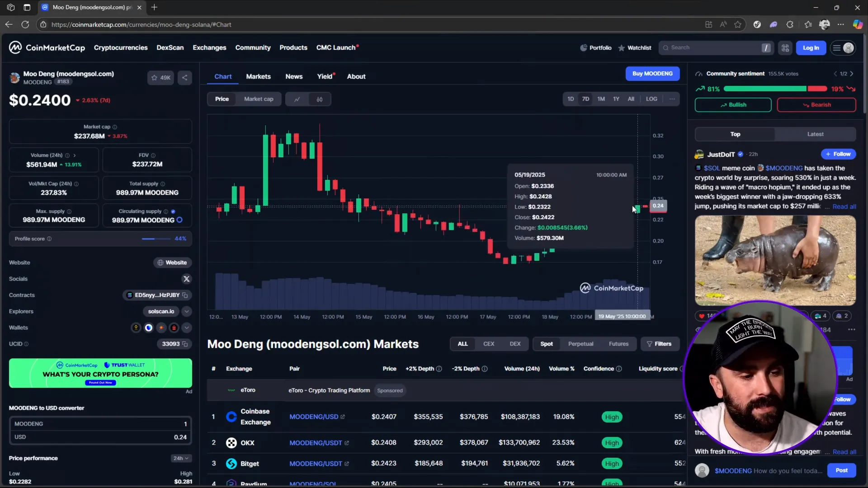This screenshot has height=488, width=868.
Task: Open the Products nav menu
Action: (x=293, y=47)
